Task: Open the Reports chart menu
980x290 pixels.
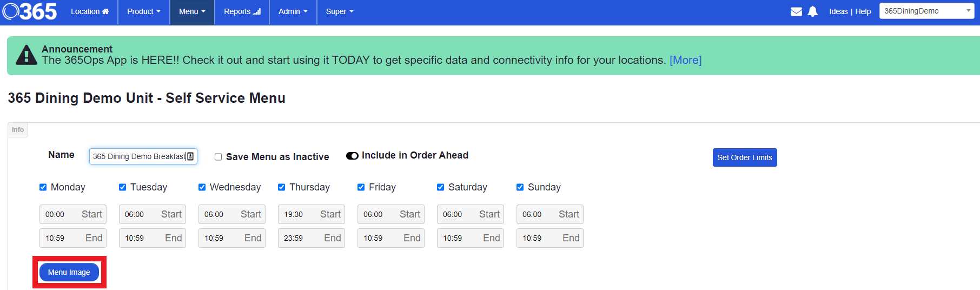Action: (x=242, y=11)
